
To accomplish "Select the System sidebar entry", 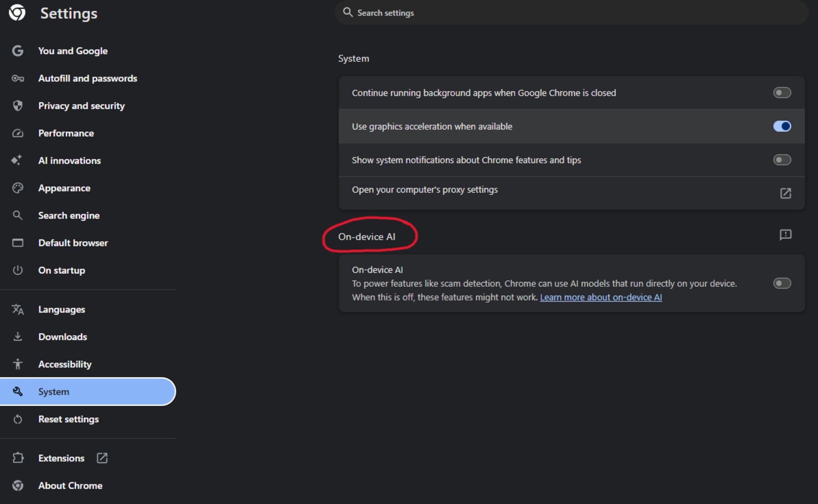I will click(x=87, y=392).
